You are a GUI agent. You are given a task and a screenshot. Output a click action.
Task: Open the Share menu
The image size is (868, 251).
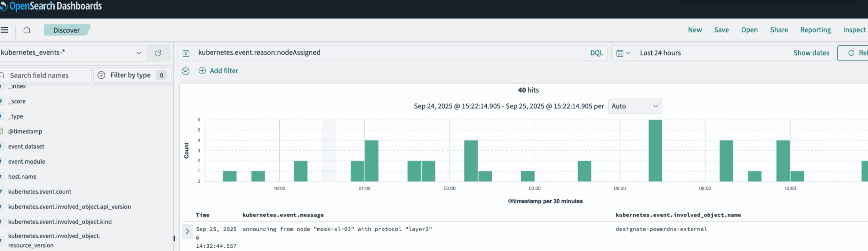[778, 30]
